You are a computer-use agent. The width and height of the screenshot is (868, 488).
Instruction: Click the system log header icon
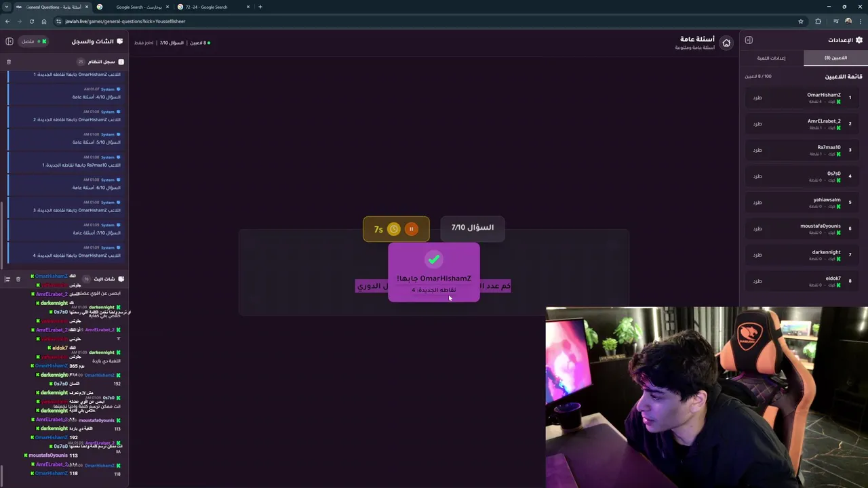tap(121, 62)
